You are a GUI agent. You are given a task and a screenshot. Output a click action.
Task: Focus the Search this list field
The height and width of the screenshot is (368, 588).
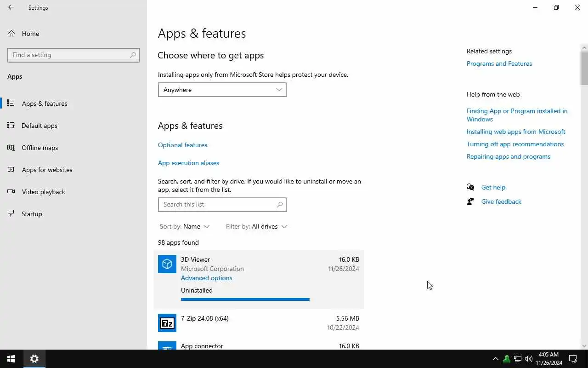tap(222, 205)
